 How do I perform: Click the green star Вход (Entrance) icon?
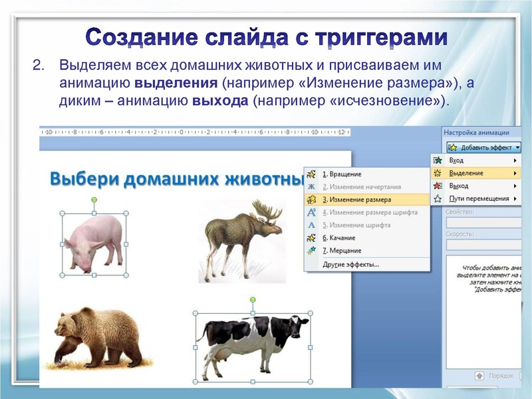pos(437,159)
